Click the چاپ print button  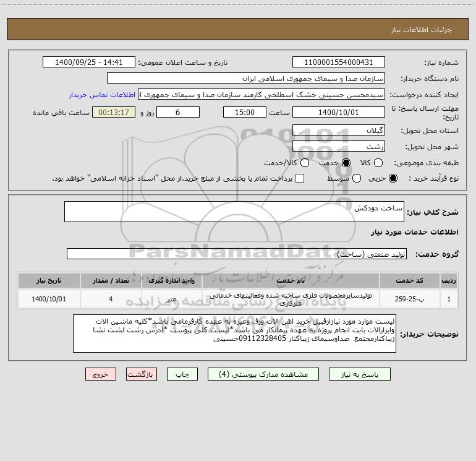(182, 374)
